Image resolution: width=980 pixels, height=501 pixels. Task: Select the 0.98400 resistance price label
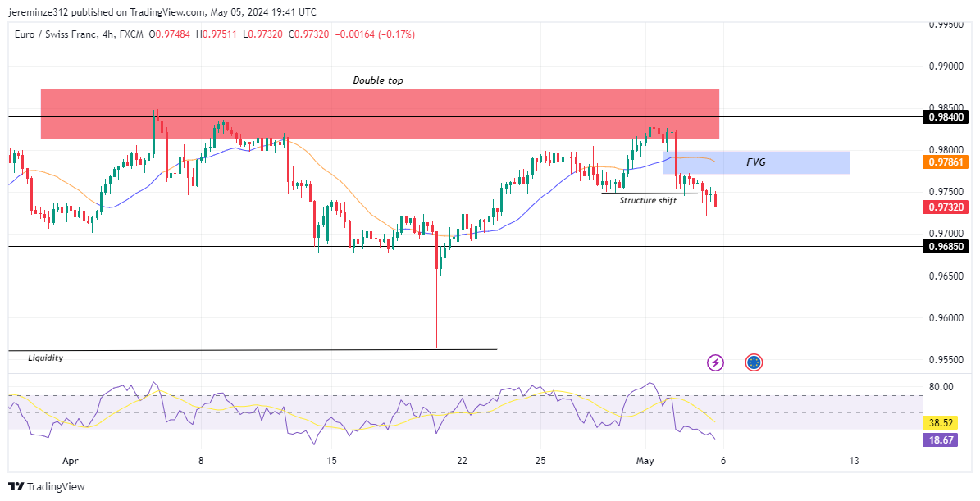pos(945,116)
